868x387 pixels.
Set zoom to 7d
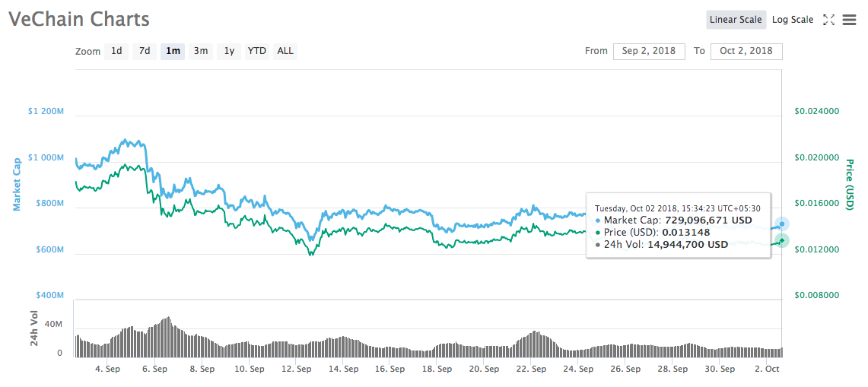pos(145,51)
